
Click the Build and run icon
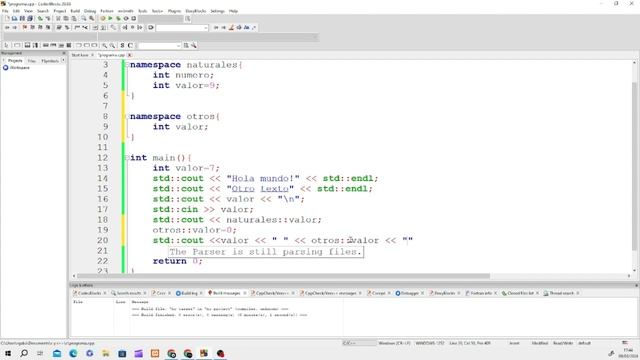(x=118, y=18)
